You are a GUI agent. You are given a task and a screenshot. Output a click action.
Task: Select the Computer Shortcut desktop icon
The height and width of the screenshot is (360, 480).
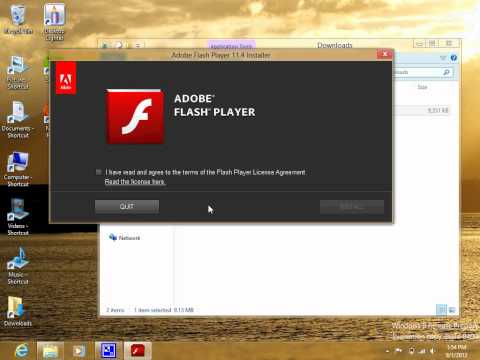tap(18, 169)
